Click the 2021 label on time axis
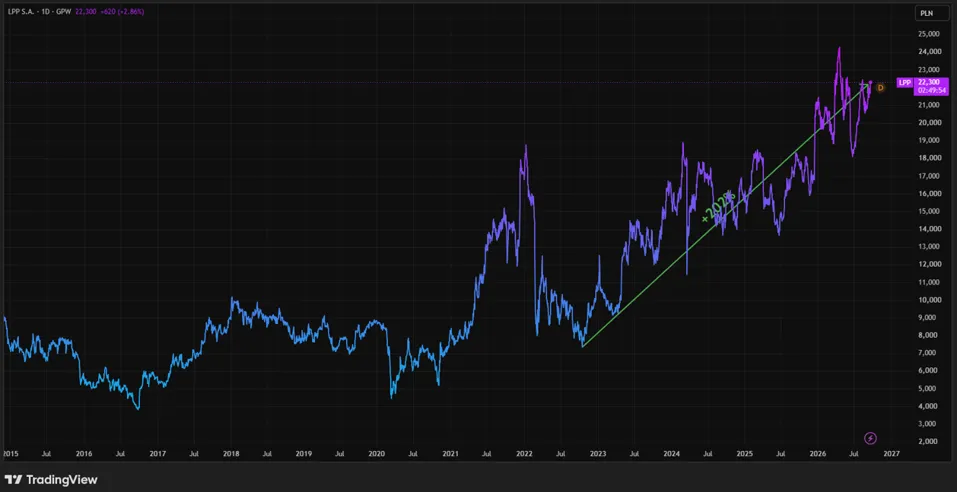Screen dimensions: 957x492 tap(450, 454)
